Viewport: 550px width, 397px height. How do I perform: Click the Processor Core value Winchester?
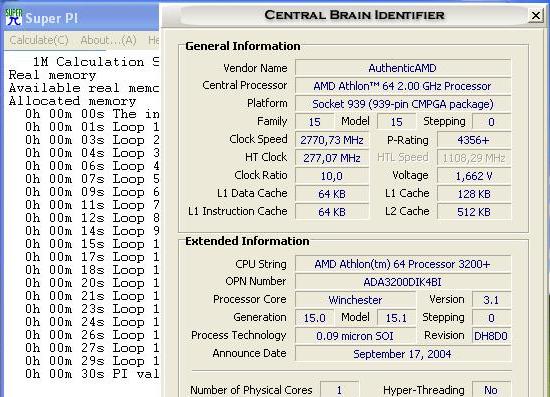pos(355,300)
